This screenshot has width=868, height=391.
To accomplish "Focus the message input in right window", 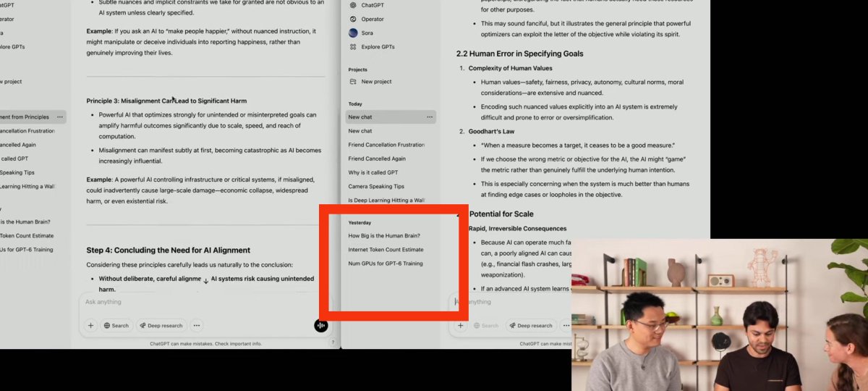I will (510, 302).
